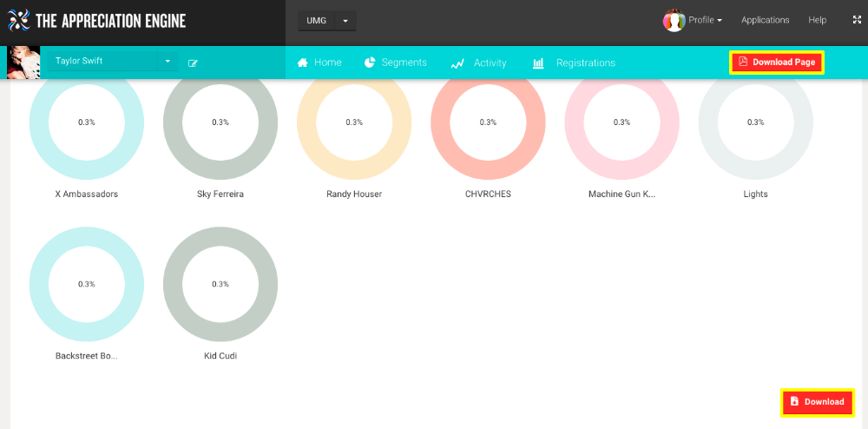Image resolution: width=868 pixels, height=429 pixels.
Task: Click the Kid Cudi label
Action: 220,356
